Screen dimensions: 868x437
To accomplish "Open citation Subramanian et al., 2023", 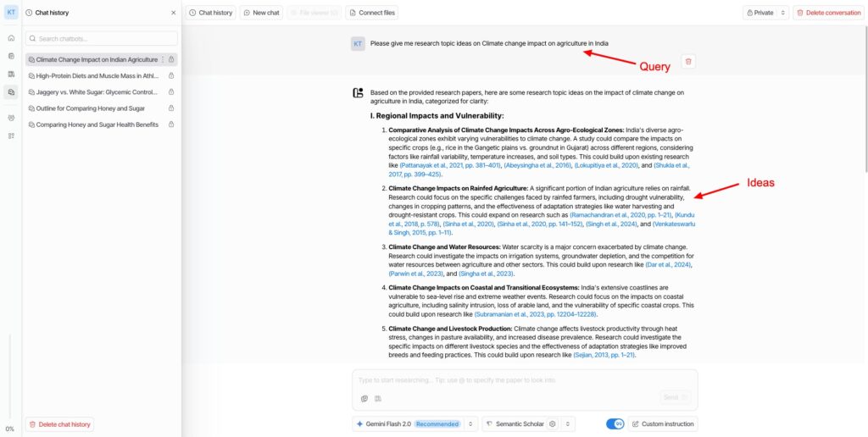I will click(x=536, y=314).
